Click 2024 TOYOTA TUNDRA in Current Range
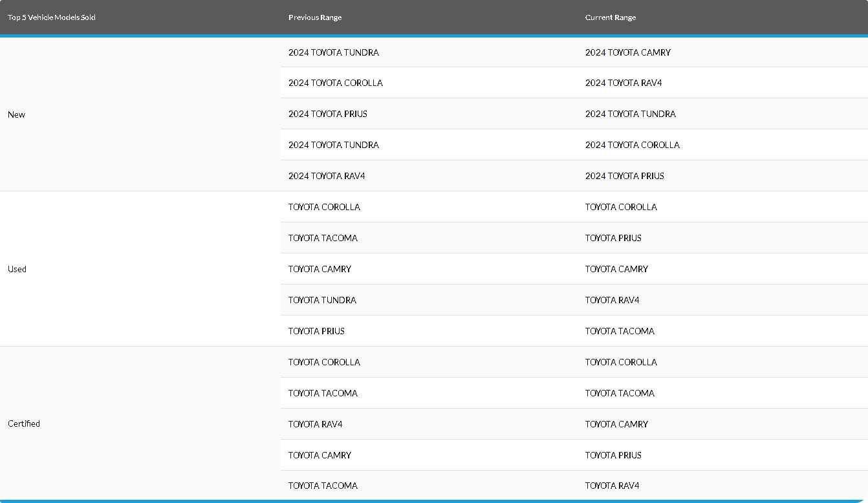This screenshot has height=503, width=868. click(x=630, y=114)
